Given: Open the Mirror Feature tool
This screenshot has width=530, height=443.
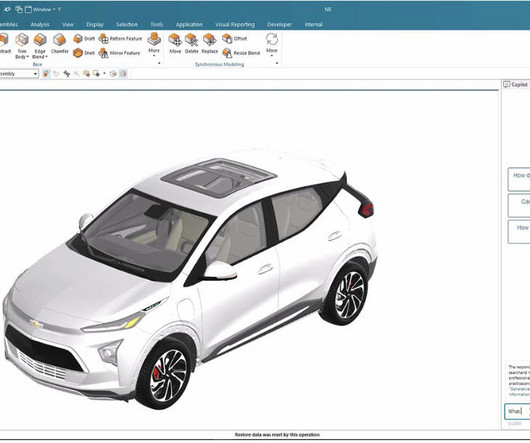Looking at the screenshot, I should pos(119,53).
